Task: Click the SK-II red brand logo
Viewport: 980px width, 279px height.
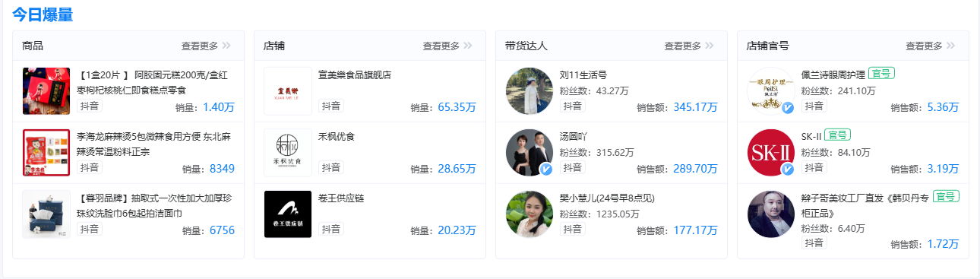Action: point(770,153)
